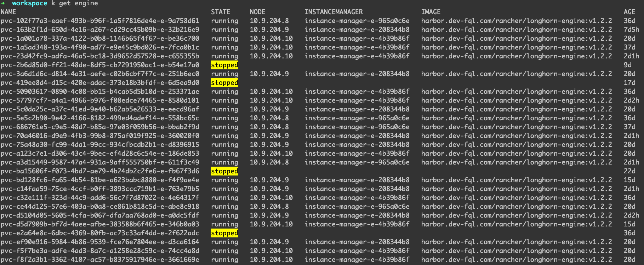Click the engine name starting pvc-102f77a3
This screenshot has height=265, width=644.
coord(100,21)
